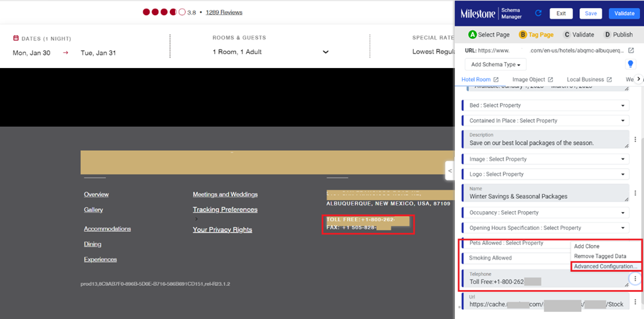Choose Remove Tagged Data menu item
This screenshot has width=644, height=319.
click(x=600, y=256)
